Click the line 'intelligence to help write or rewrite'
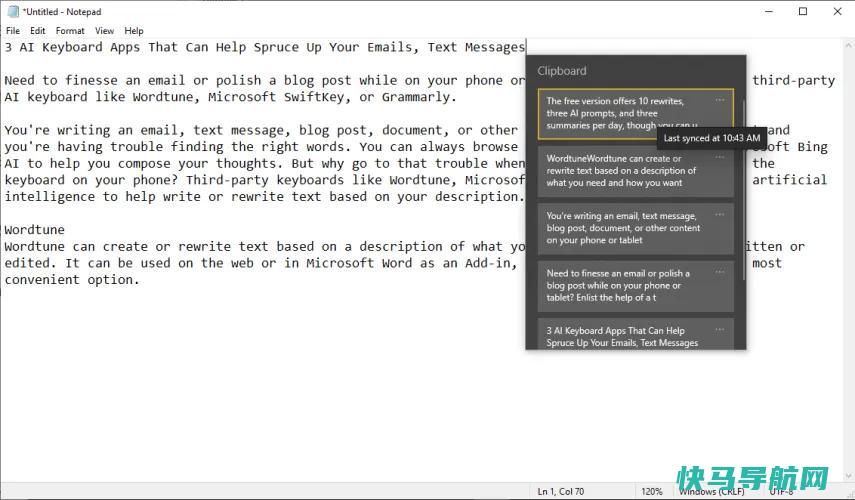Viewport: 855px width, 500px height. point(264,197)
